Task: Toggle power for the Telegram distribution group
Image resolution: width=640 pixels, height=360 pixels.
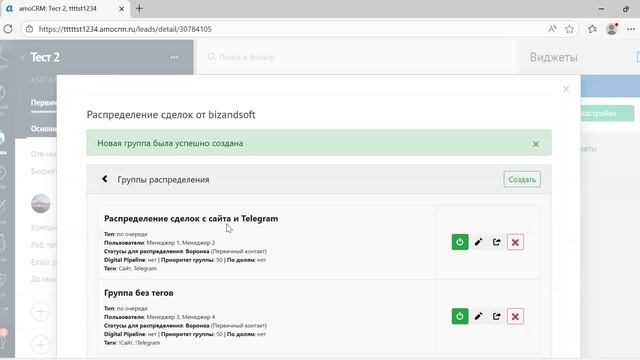Action: tap(460, 242)
